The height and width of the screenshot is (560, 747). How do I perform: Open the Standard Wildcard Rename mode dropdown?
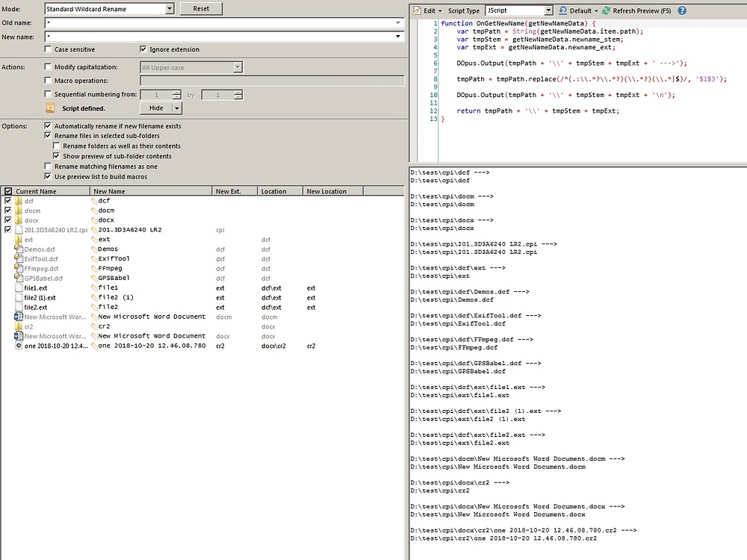coord(170,8)
